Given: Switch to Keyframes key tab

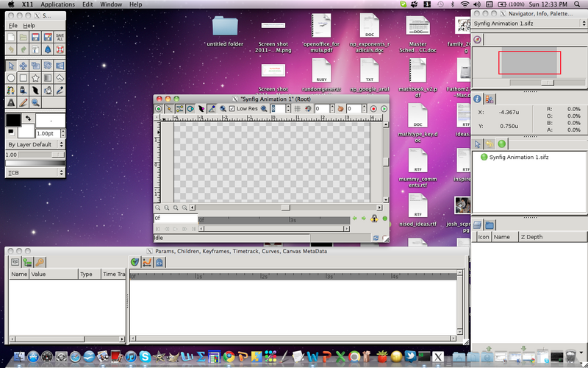Looking at the screenshot, I should [40, 262].
